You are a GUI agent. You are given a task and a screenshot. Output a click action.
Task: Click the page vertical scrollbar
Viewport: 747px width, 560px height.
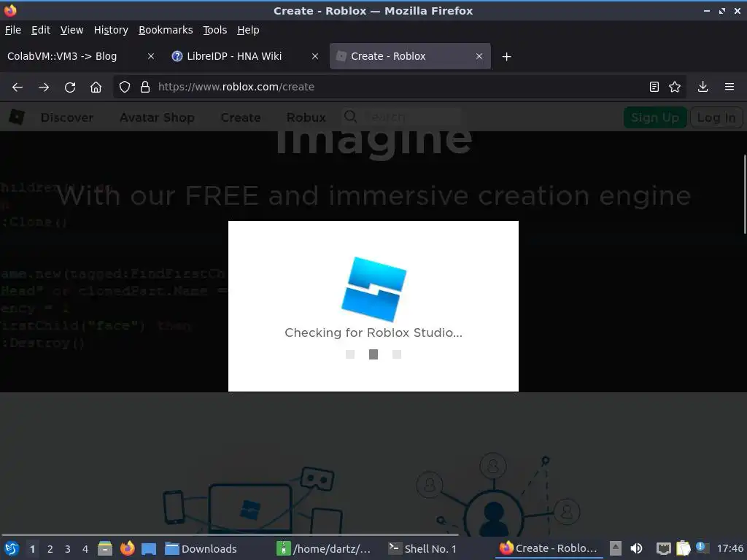(x=743, y=194)
